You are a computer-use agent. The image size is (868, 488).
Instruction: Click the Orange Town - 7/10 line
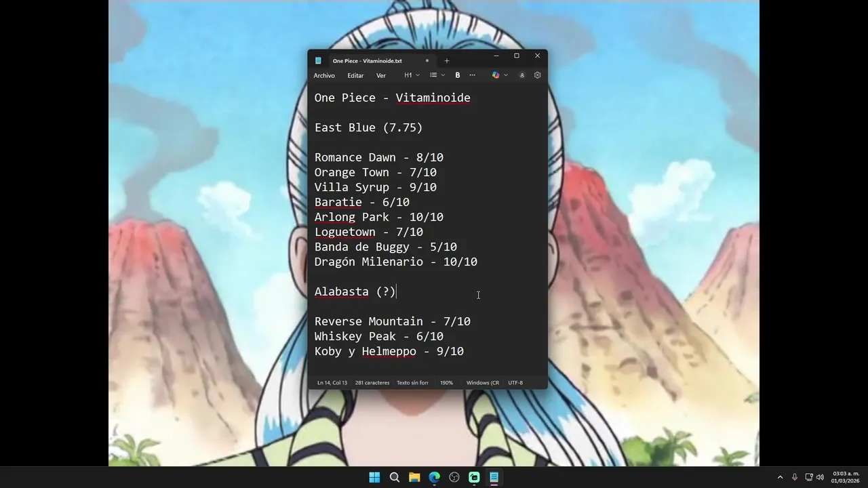pos(376,172)
